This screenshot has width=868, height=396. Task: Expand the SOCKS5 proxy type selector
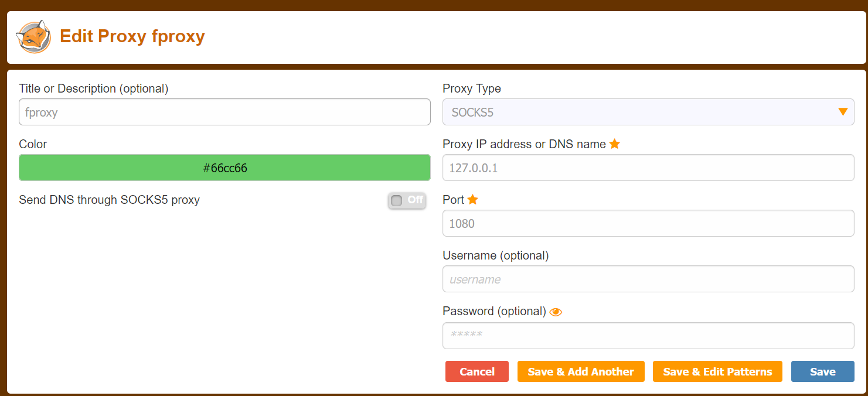pyautogui.click(x=648, y=111)
